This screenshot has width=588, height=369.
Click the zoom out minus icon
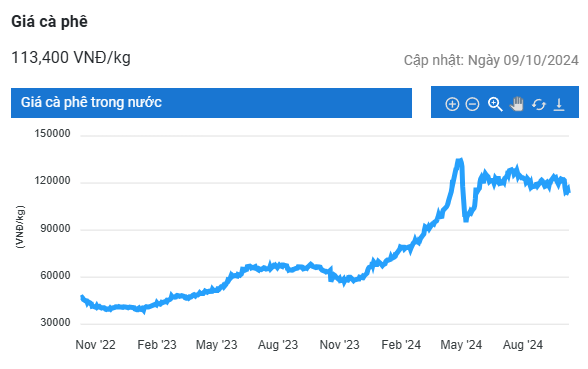tap(472, 104)
